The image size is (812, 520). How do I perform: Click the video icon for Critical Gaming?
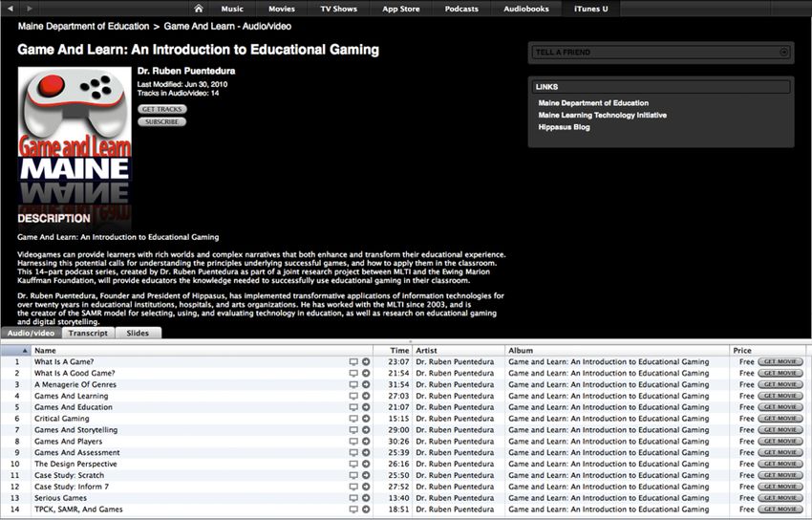(x=353, y=419)
